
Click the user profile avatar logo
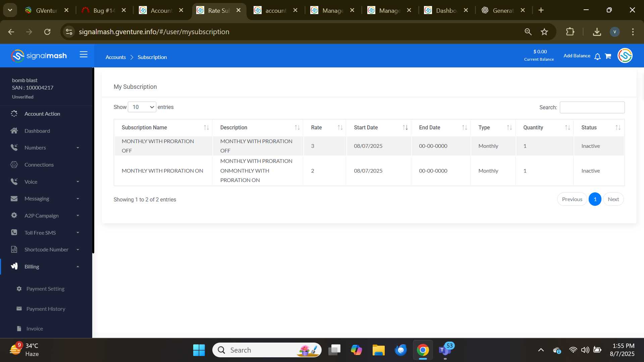coord(625,56)
